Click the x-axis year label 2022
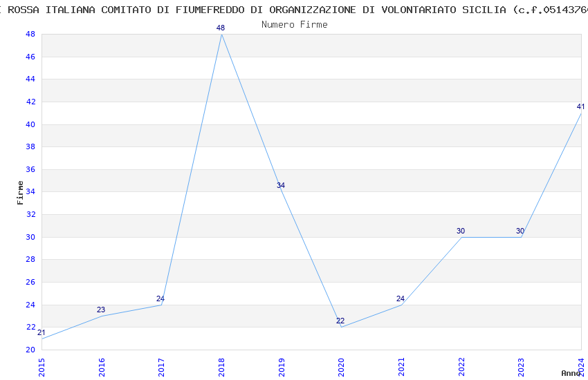588x380 pixels. pyautogui.click(x=461, y=368)
